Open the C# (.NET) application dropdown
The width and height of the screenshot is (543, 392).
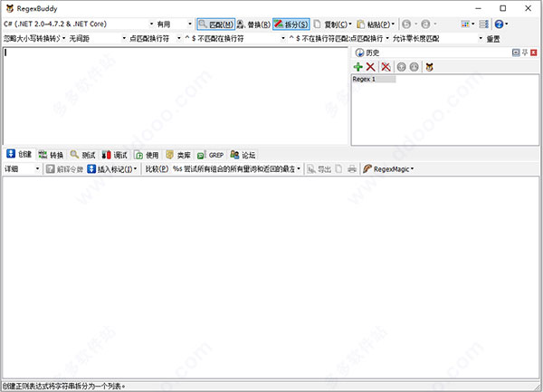[x=79, y=24]
